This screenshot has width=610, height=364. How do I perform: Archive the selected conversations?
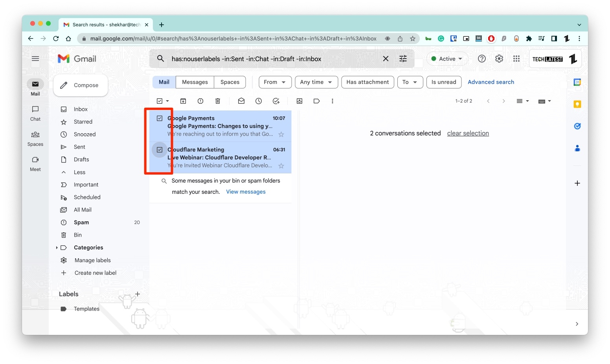click(183, 101)
